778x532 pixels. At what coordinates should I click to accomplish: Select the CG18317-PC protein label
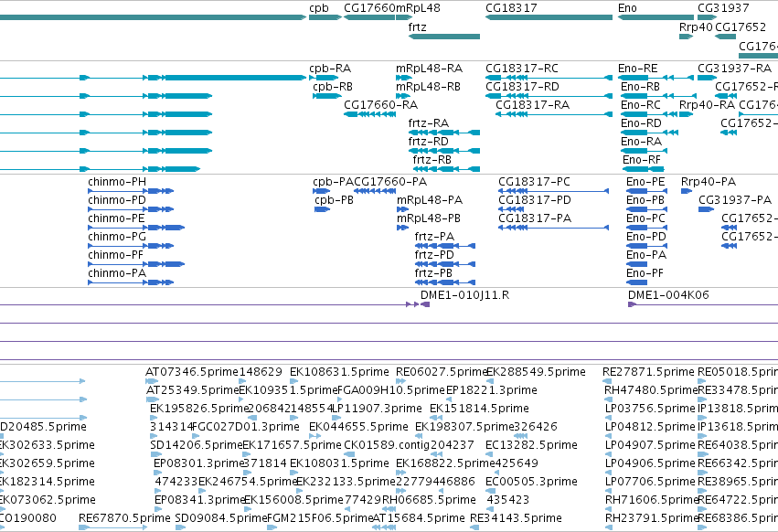click(x=535, y=182)
